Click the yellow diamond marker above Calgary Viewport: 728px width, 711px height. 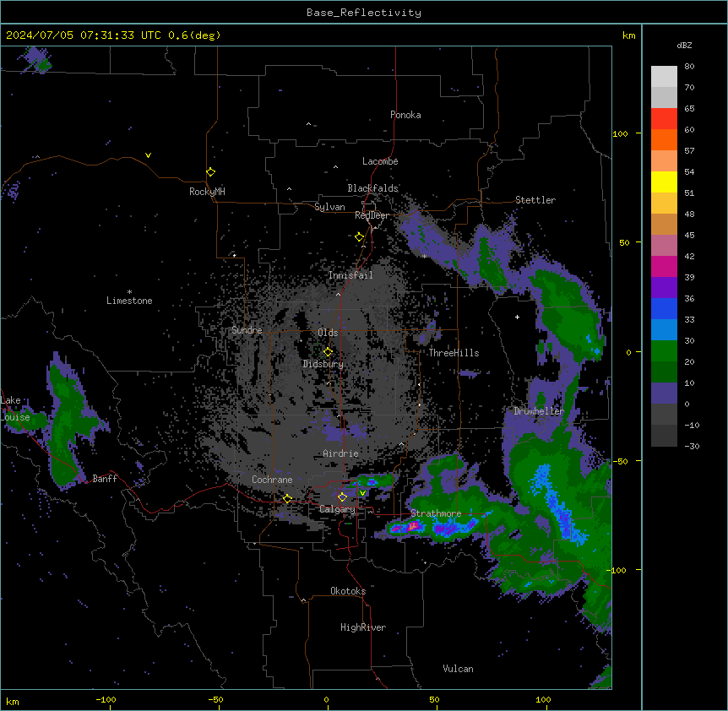click(342, 497)
